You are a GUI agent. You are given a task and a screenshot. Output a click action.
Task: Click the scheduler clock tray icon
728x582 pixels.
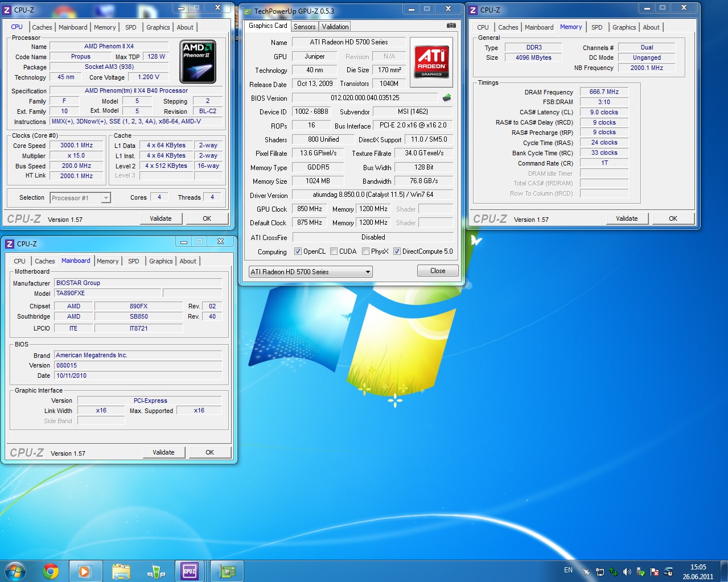(668, 572)
